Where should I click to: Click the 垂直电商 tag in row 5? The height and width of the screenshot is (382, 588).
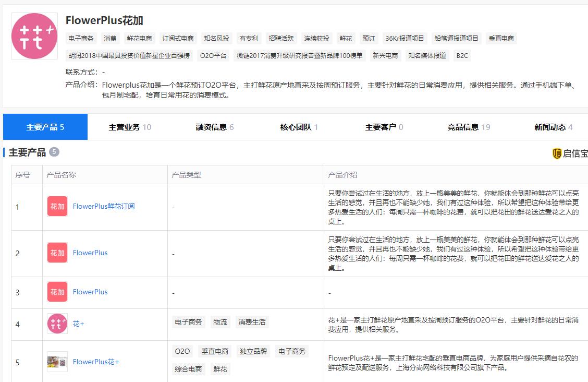pyautogui.click(x=215, y=351)
